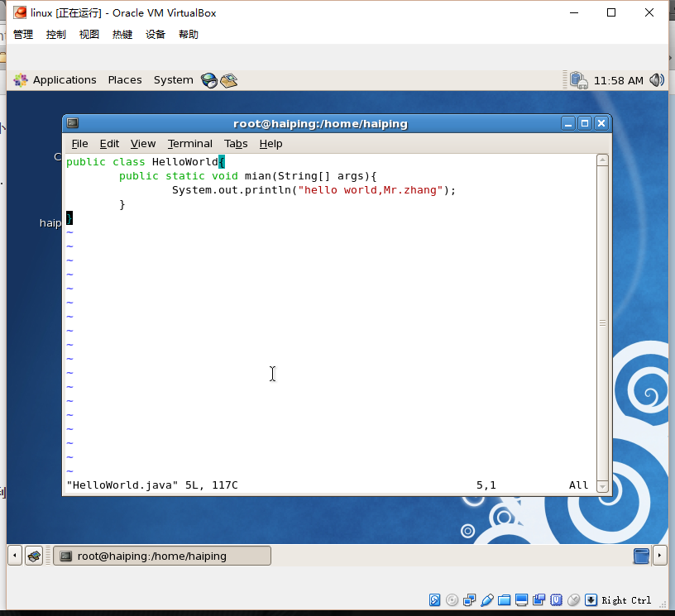Click the terminal scrollbar down arrow
Viewport: 675px width, 616px height.
click(602, 486)
